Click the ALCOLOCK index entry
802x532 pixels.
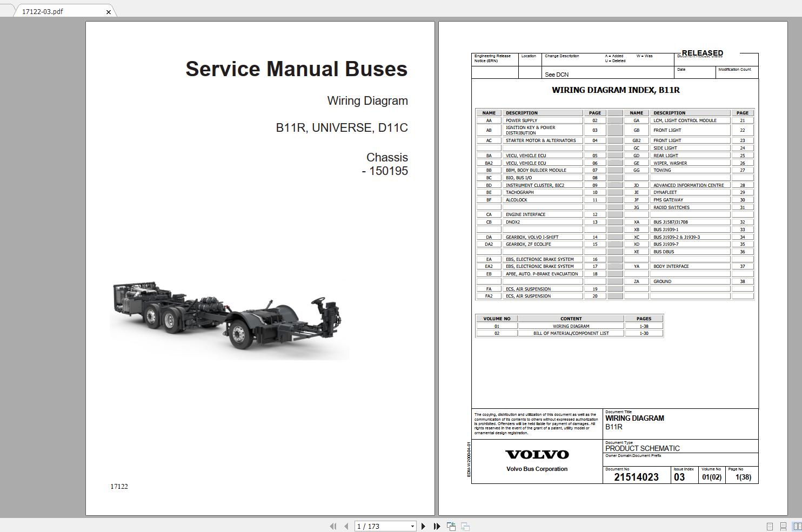543,200
